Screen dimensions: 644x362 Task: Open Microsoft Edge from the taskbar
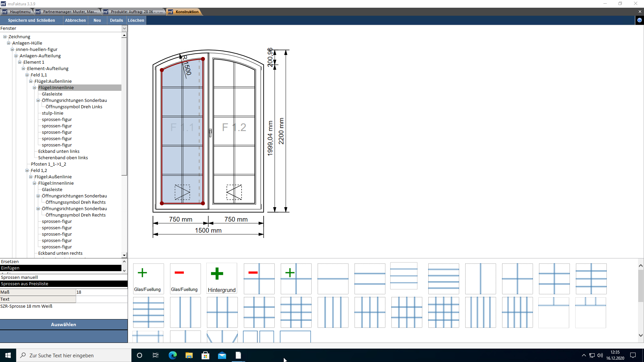tap(173, 355)
